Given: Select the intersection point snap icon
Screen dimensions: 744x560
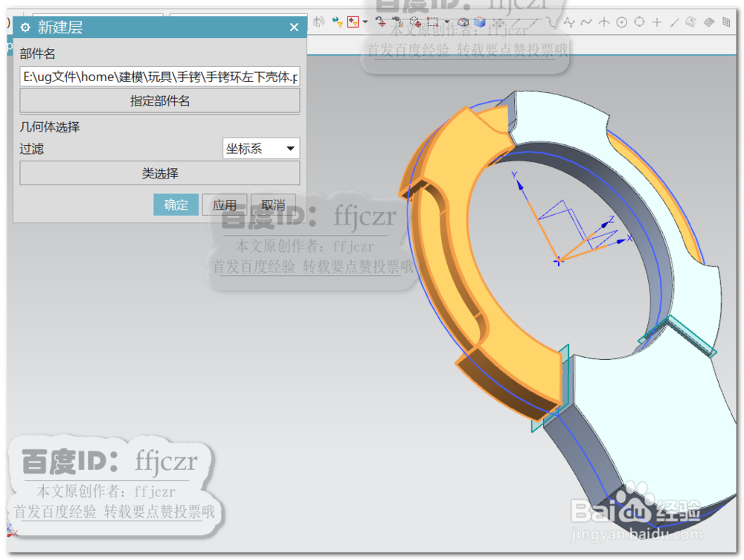Looking at the screenshot, I should pyautogui.click(x=603, y=23).
